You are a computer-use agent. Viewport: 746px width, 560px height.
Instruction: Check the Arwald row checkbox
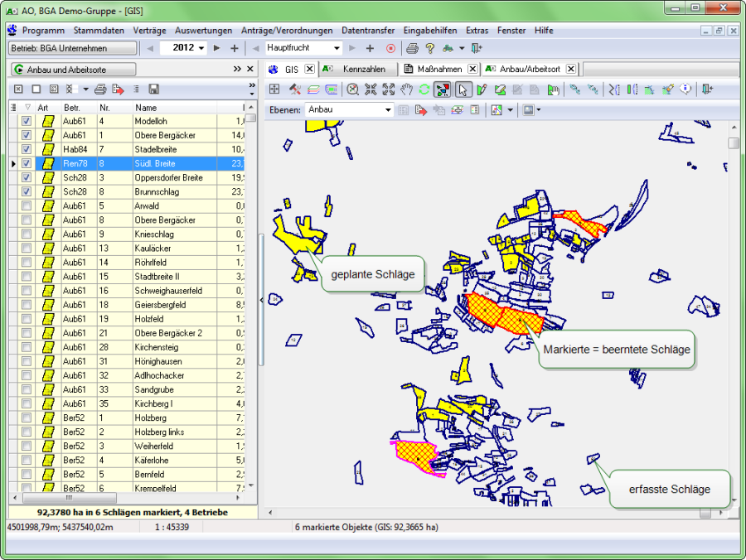(27, 205)
